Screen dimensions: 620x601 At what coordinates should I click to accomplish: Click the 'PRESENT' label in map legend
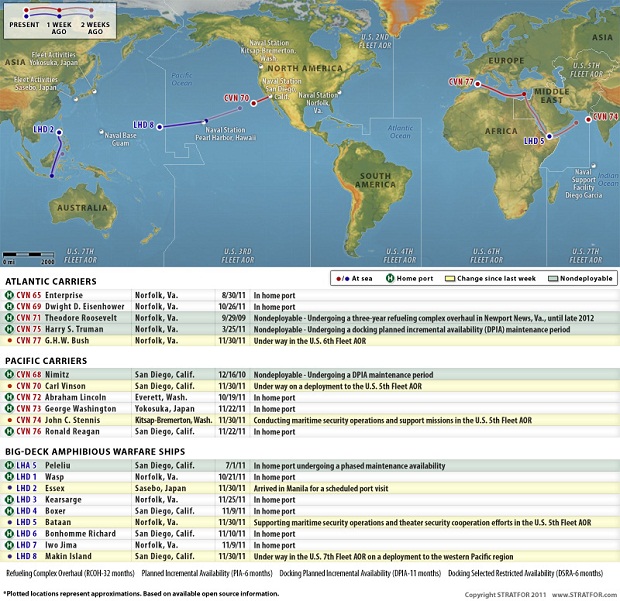coord(24,25)
